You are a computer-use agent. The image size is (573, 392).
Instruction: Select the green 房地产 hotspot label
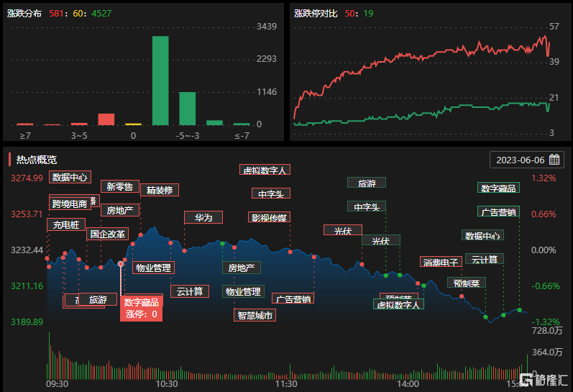[242, 268]
